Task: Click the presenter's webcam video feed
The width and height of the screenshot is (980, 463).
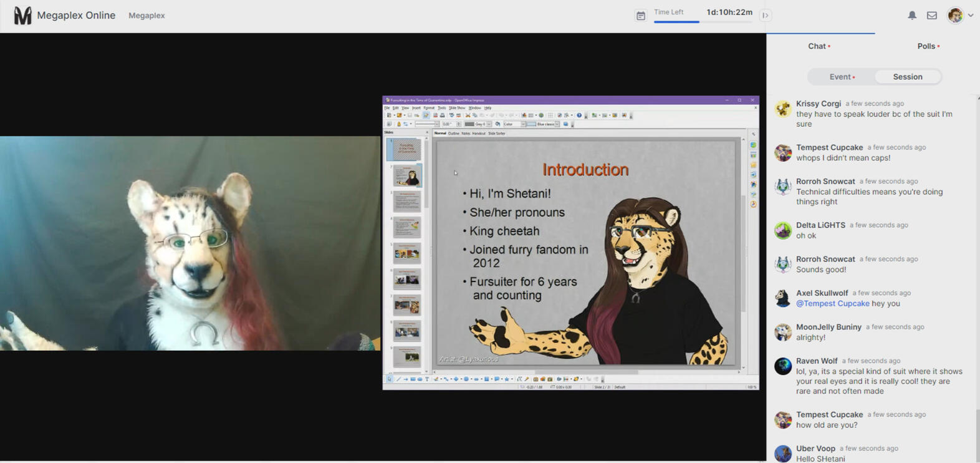Action: (x=190, y=243)
